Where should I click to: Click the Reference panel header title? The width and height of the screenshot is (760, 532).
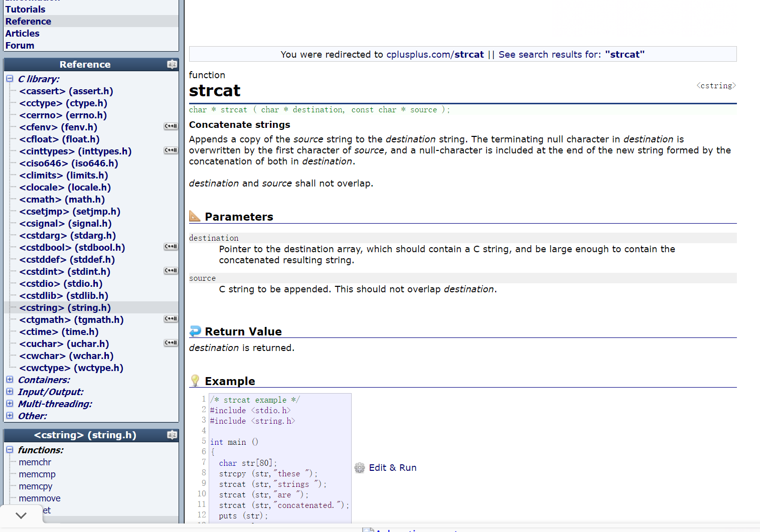coord(85,64)
